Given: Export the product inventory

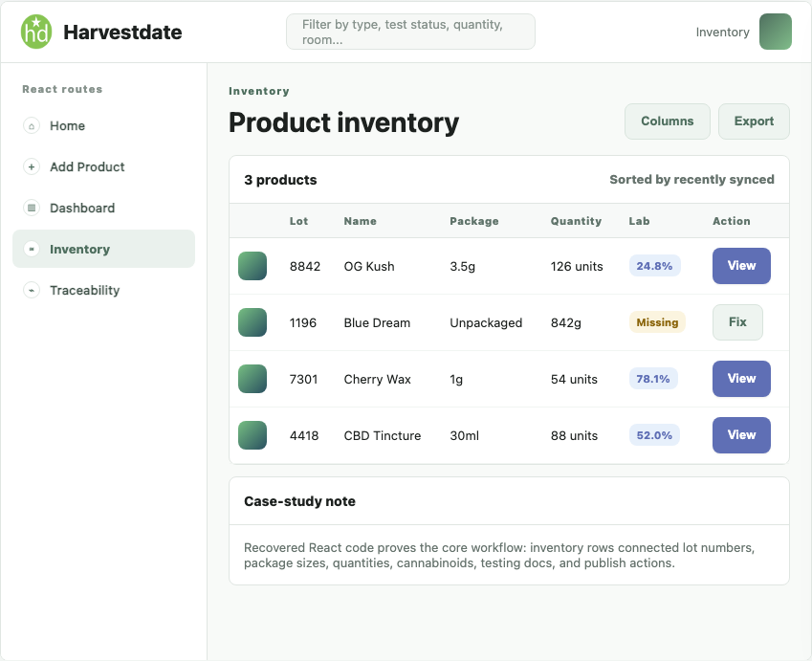Looking at the screenshot, I should tap(754, 121).
